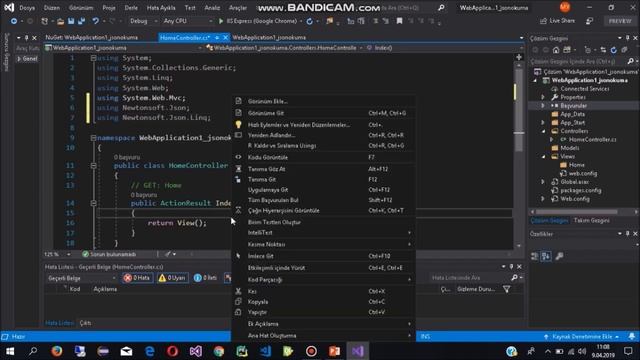Toggle auto-hide pin on Çözüm Gezgini panel

coord(628,38)
